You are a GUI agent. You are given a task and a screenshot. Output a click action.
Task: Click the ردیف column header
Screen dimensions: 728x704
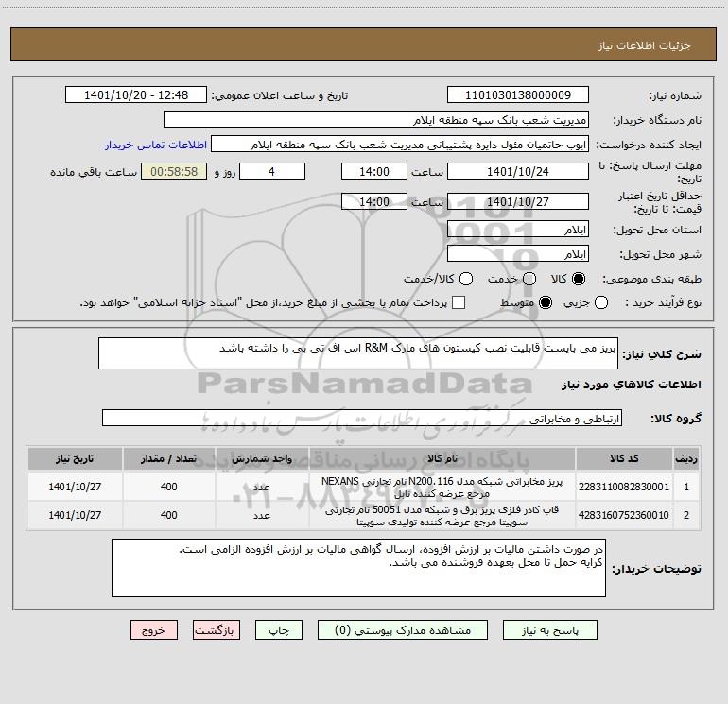pos(686,459)
